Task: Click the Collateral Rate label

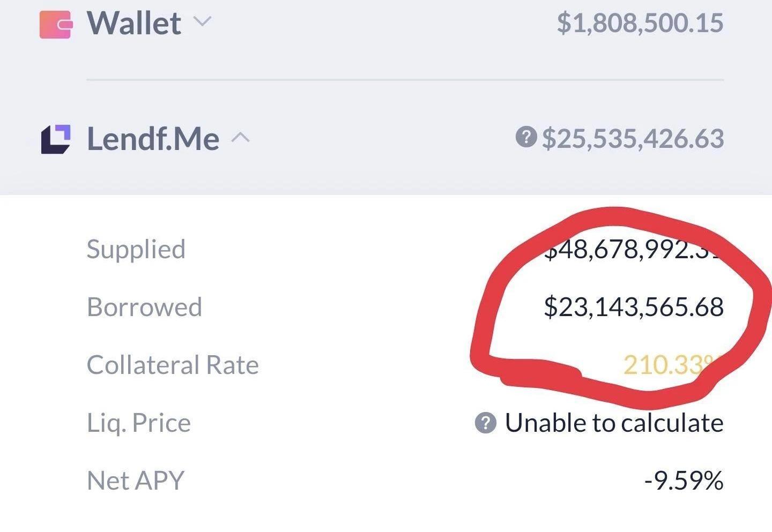Action: [173, 365]
